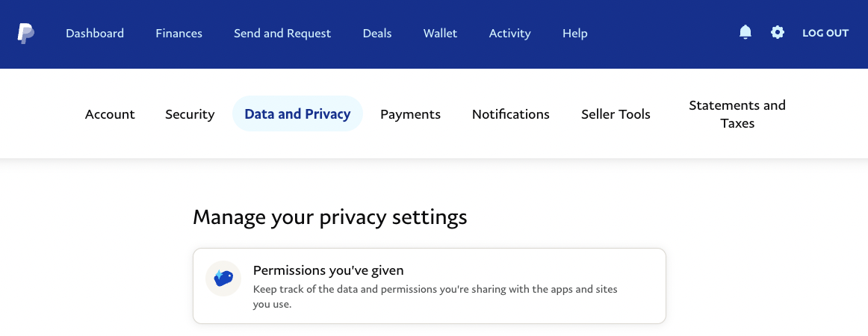This screenshot has height=336, width=868.
Task: Open the Send and Request page
Action: pyautogui.click(x=282, y=33)
